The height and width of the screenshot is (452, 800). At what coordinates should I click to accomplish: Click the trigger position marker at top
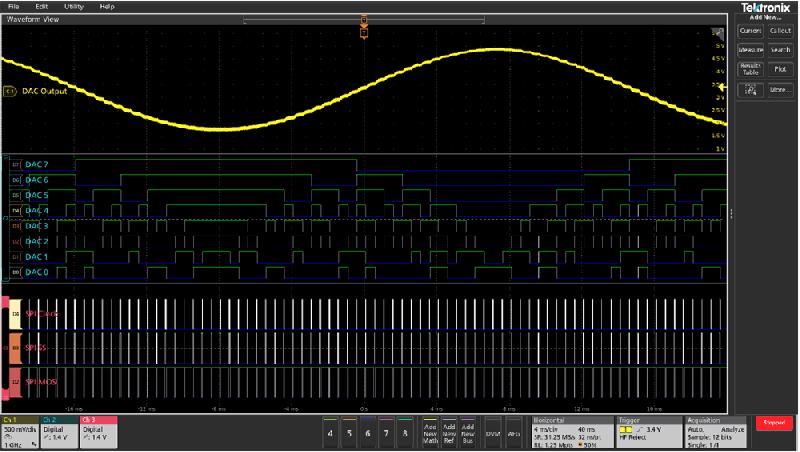(364, 24)
